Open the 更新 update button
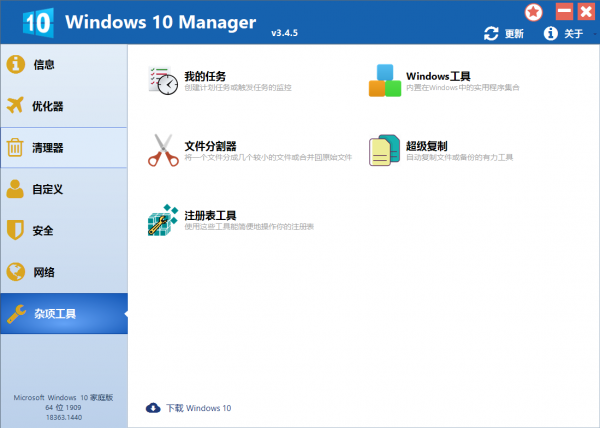Screen dimensions: 600x428 pyautogui.click(x=514, y=34)
